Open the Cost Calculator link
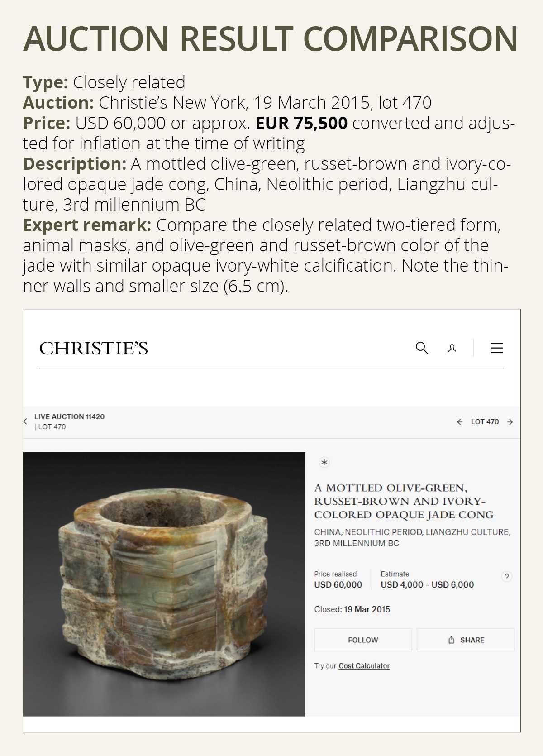 tap(364, 665)
